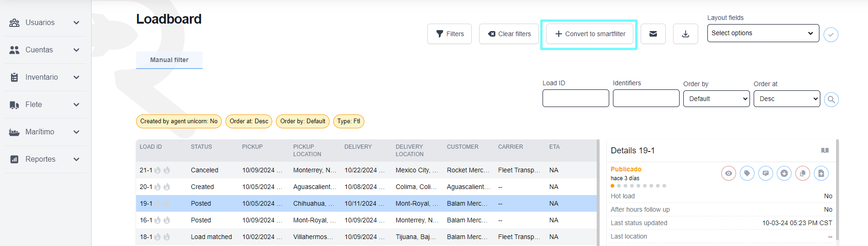This screenshot has width=868, height=246.
Task: Click the circled down-arrow icon in Details panel
Action: point(784,173)
